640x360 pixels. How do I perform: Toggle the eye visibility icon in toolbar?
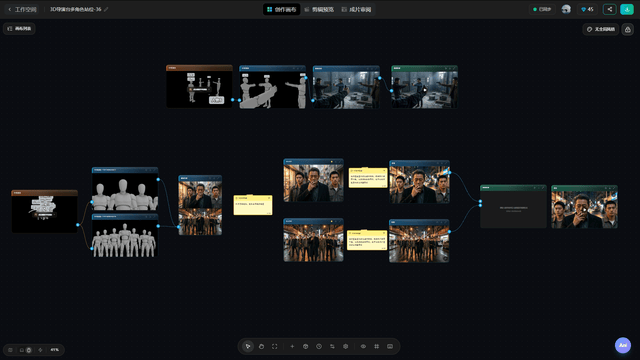pos(363,347)
